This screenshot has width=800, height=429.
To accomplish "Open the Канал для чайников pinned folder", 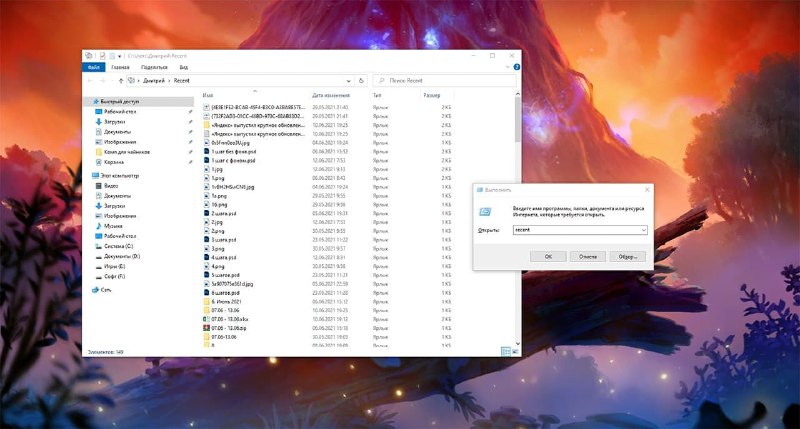I will coord(127,152).
